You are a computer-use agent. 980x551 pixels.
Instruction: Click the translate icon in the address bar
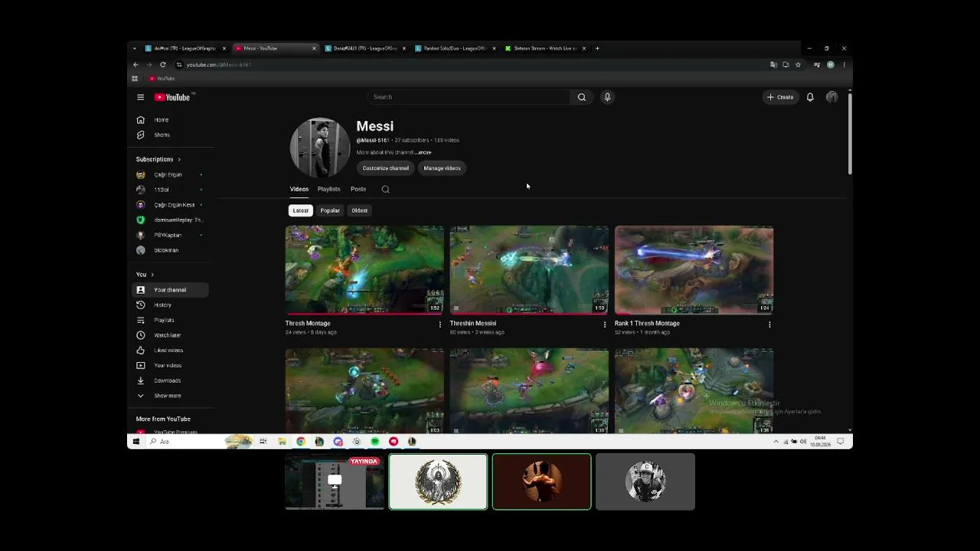(x=773, y=65)
